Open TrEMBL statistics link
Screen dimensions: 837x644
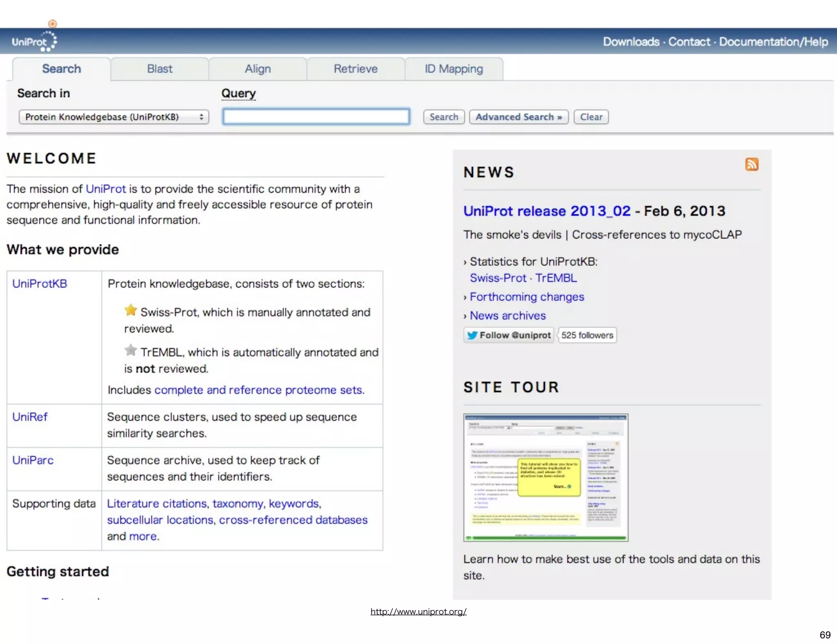click(x=556, y=278)
